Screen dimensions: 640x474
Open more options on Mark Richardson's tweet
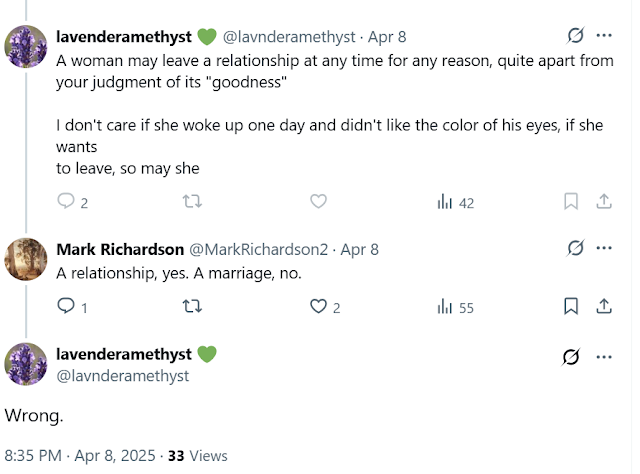pos(604,248)
